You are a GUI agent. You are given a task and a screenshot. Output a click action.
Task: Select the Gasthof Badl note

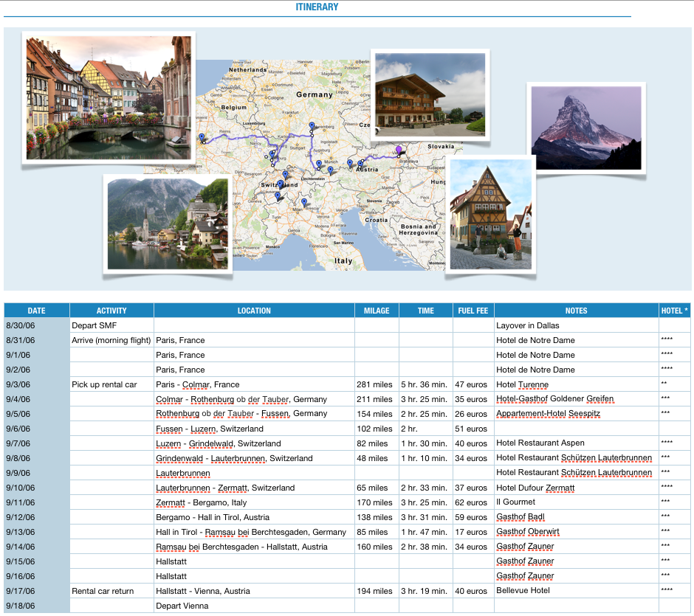[x=577, y=517]
